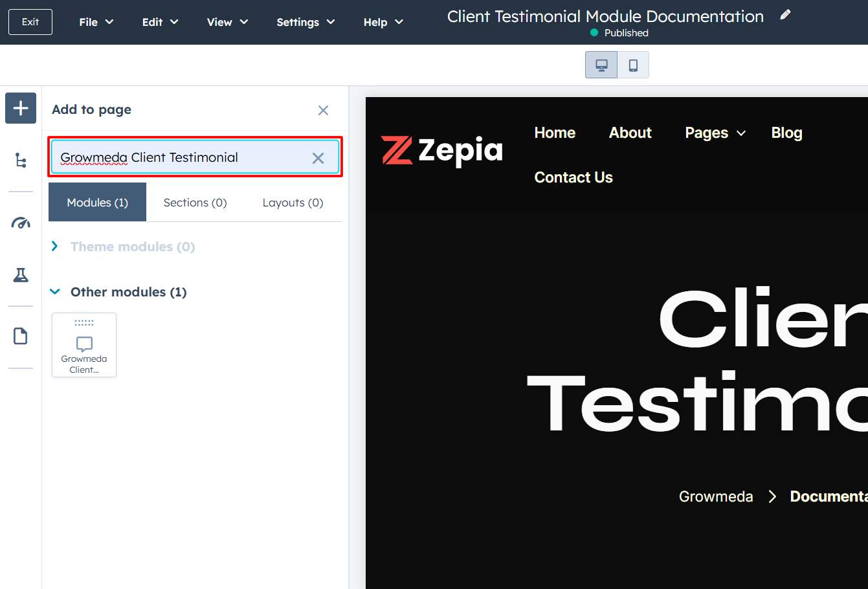Switch to desktop preview mode
The image size is (868, 589).
(601, 65)
